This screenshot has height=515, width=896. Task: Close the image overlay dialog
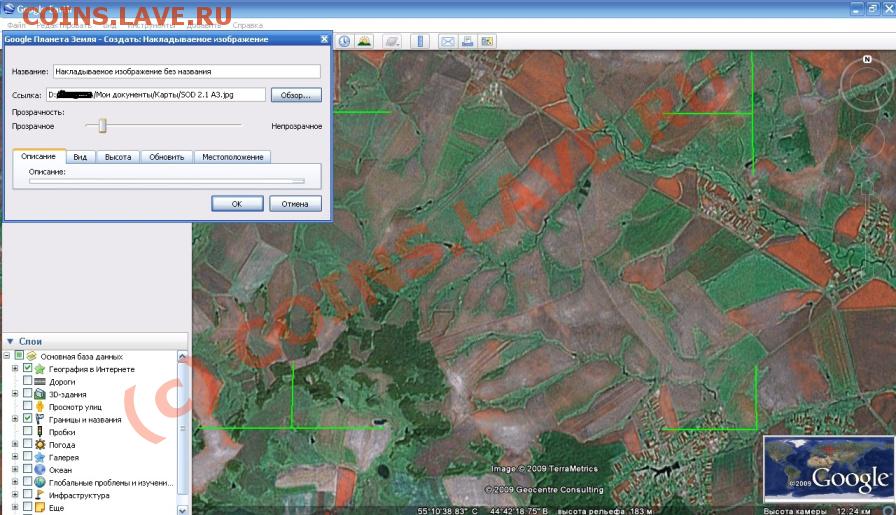click(324, 39)
